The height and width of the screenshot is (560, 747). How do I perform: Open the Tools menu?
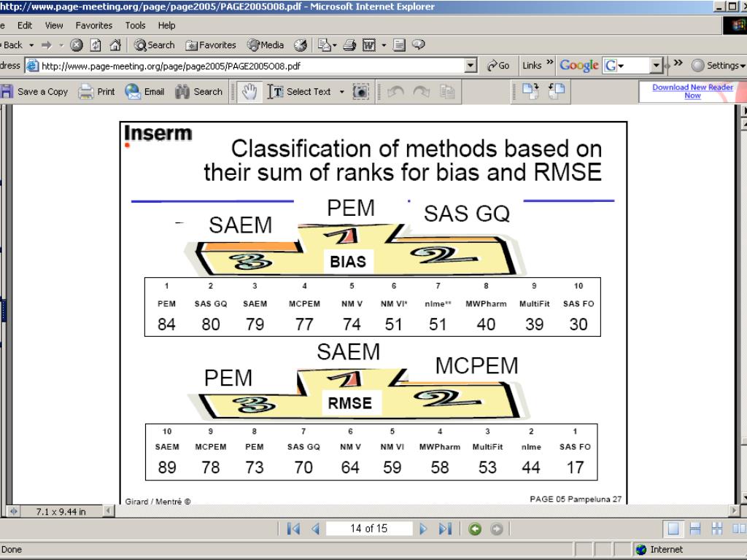click(x=135, y=26)
